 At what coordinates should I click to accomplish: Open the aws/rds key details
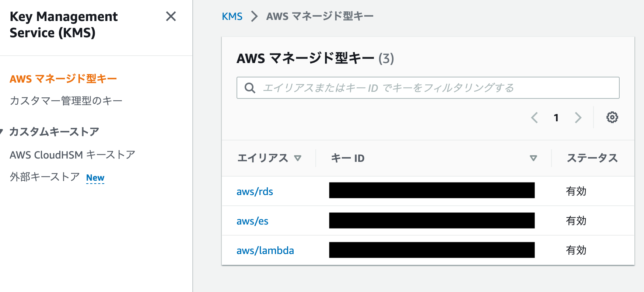255,191
